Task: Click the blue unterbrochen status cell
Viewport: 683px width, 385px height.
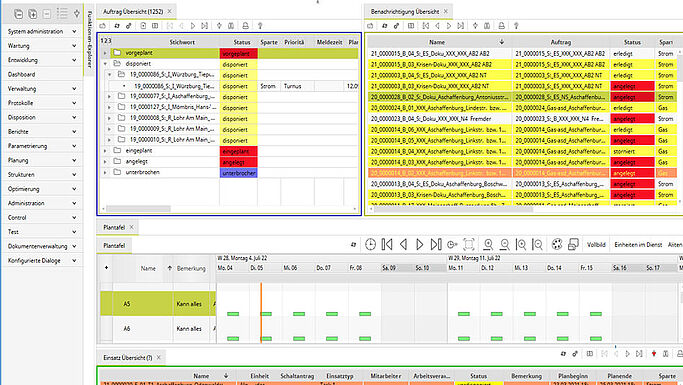Action: point(239,173)
